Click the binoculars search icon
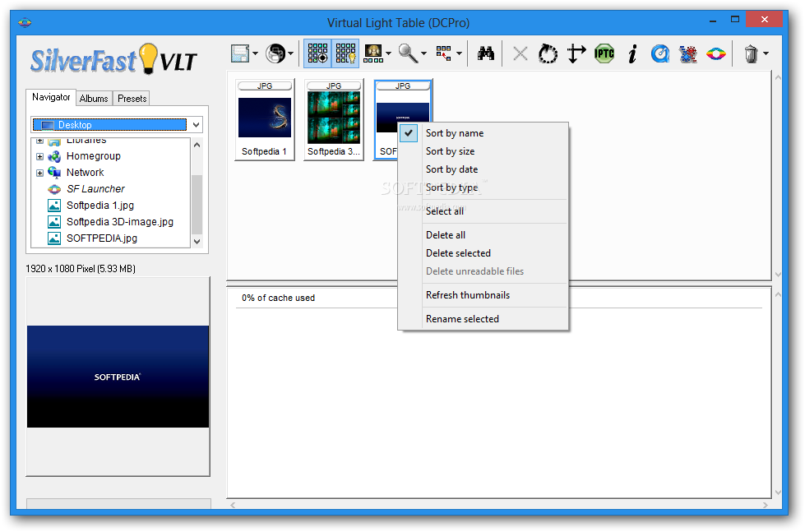 pyautogui.click(x=486, y=54)
